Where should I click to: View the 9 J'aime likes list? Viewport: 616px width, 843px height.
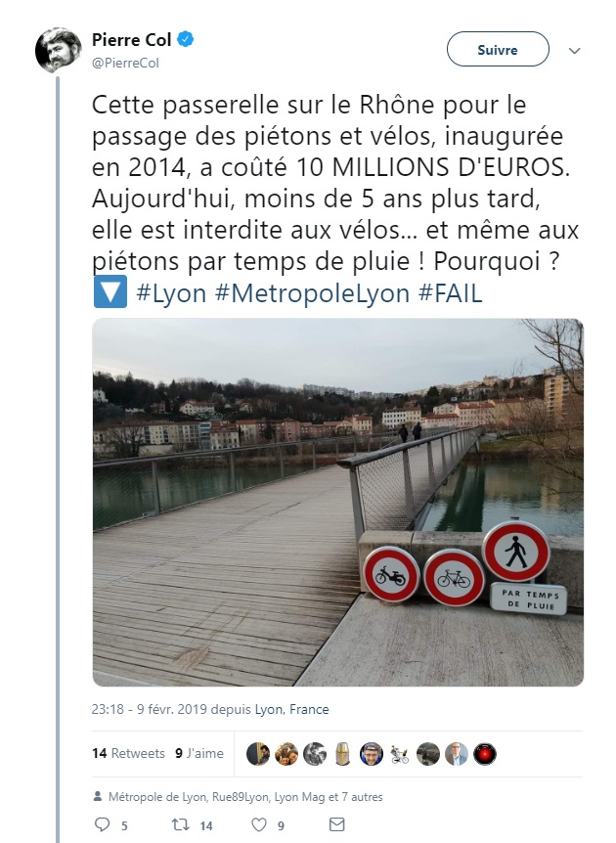(x=199, y=753)
